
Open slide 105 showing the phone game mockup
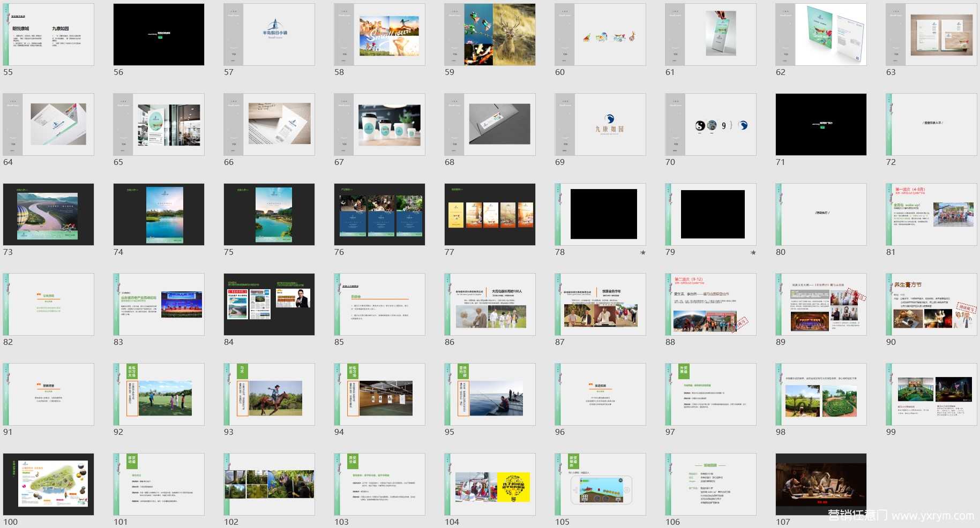[x=600, y=485]
